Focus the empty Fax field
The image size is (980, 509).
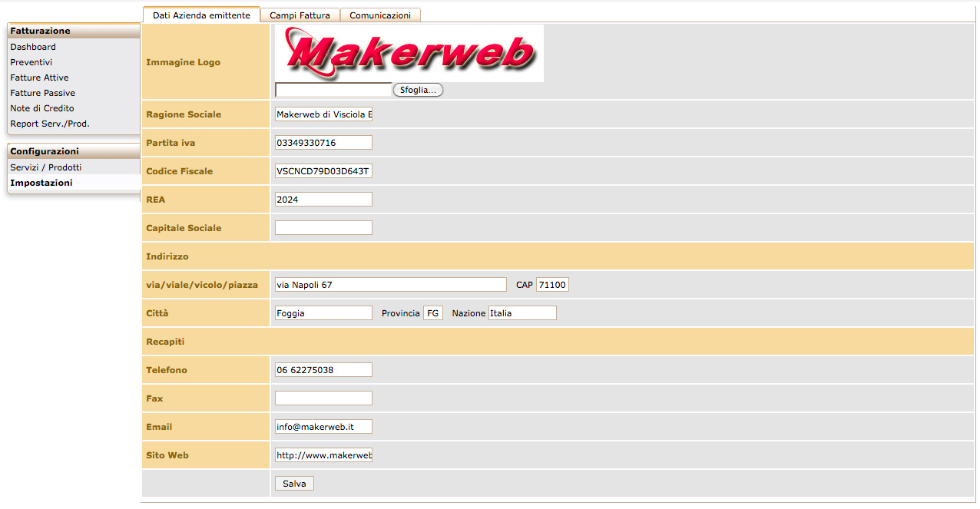pyautogui.click(x=323, y=398)
